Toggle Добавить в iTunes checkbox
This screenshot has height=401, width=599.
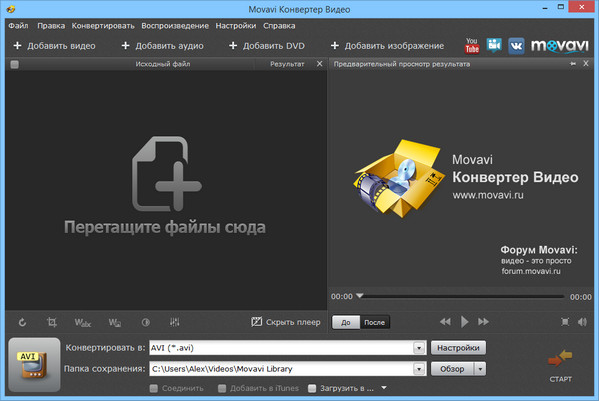[222, 388]
